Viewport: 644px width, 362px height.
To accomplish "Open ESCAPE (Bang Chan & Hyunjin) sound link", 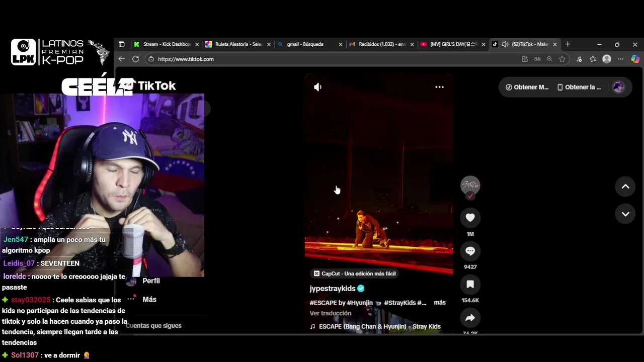I will (x=379, y=326).
